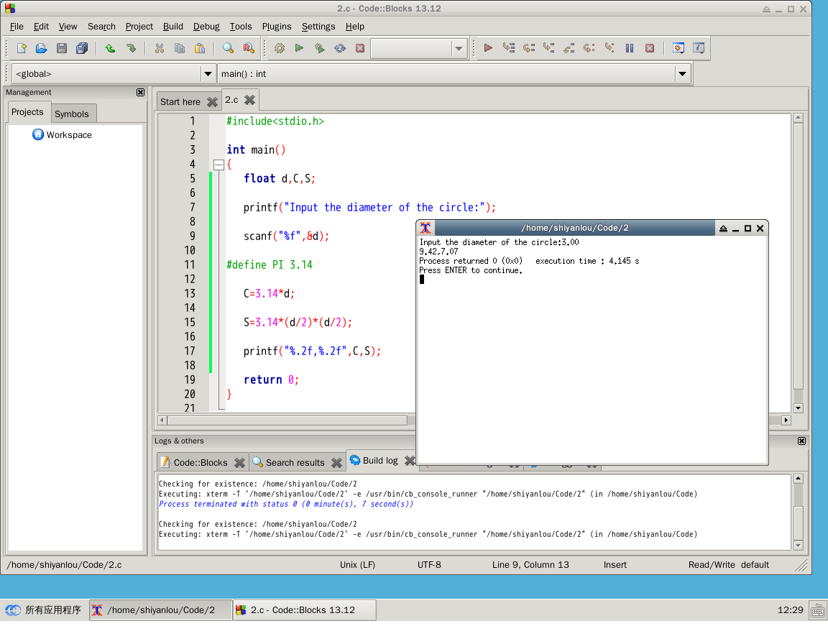Viewport: 828px width, 644px height.
Task: Click the 2.c - Code::Blocks taskbar button
Action: pos(304,610)
